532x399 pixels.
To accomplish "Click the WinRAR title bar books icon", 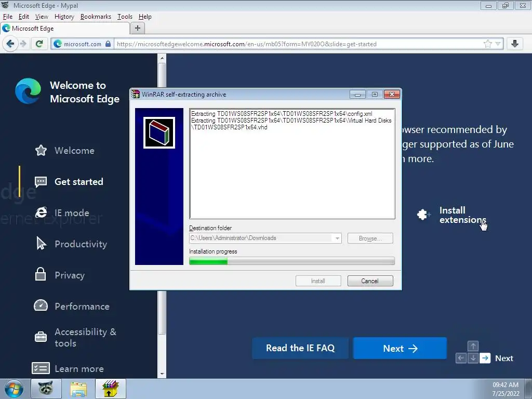I will coord(136,94).
